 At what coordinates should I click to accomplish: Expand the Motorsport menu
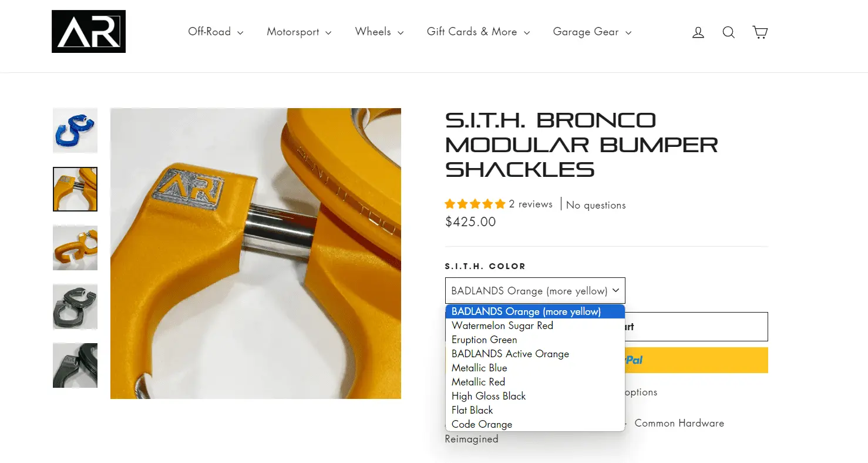[x=299, y=32]
